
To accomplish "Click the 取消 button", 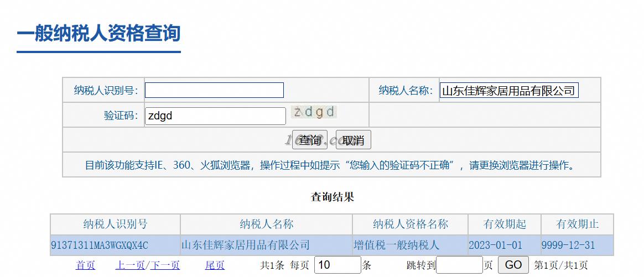I will [353, 140].
